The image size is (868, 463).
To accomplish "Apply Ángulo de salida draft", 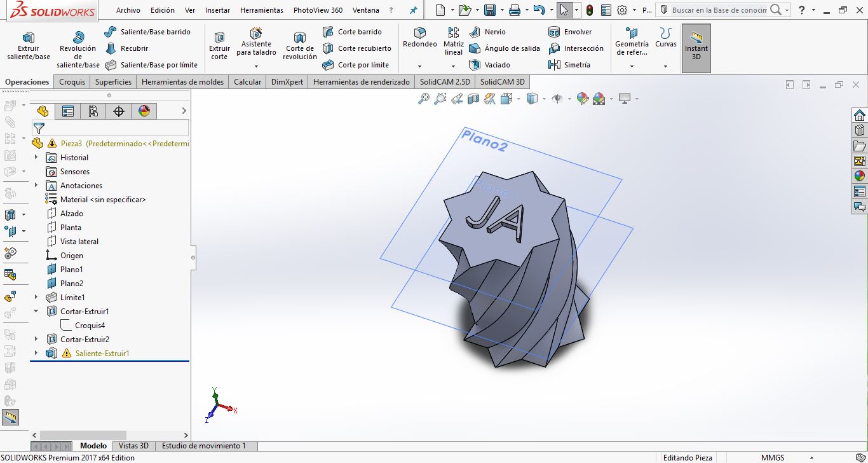I will 505,48.
